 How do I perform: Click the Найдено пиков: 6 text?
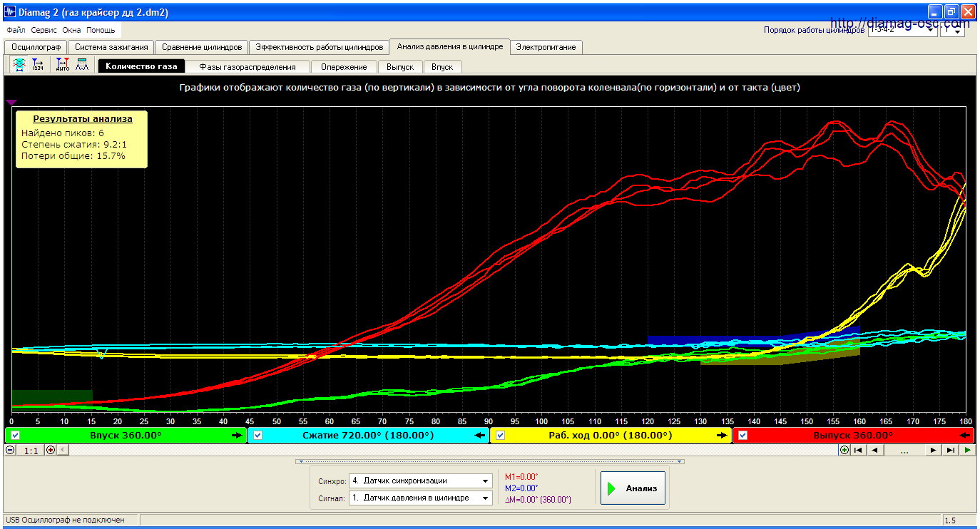click(x=63, y=133)
